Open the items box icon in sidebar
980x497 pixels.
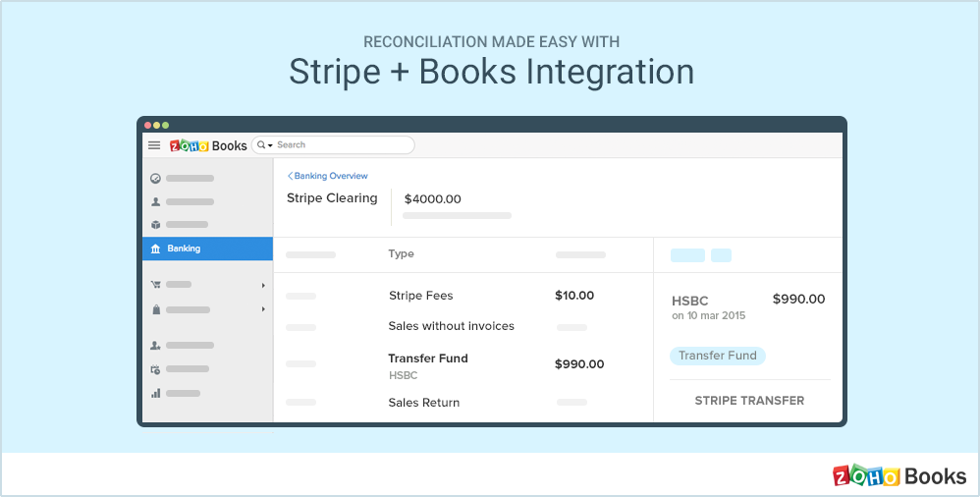(x=155, y=225)
